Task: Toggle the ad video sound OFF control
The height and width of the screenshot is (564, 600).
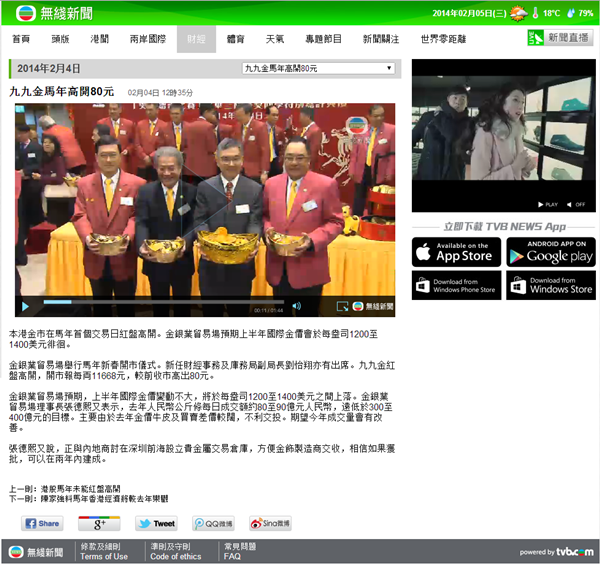Action: 578,204
